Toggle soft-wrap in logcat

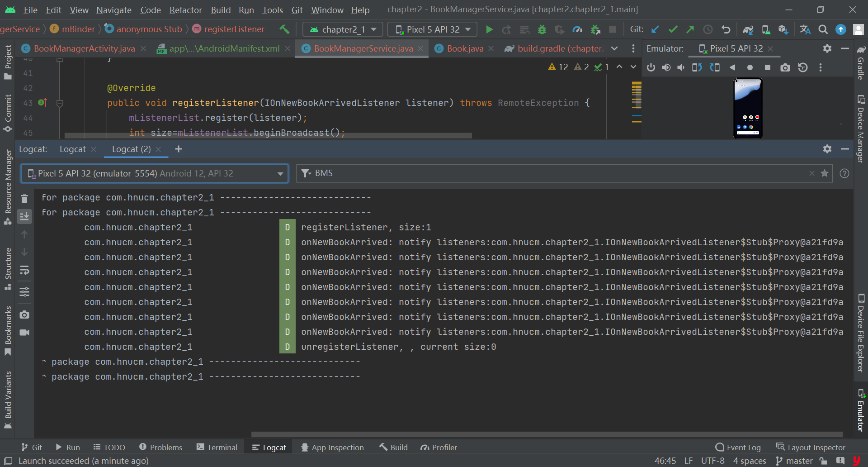pyautogui.click(x=24, y=270)
